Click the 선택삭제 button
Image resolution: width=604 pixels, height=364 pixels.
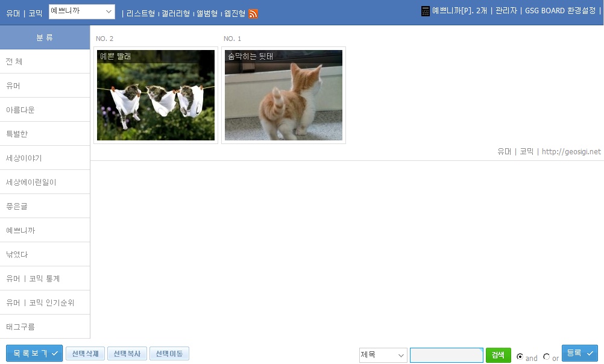pyautogui.click(x=85, y=354)
